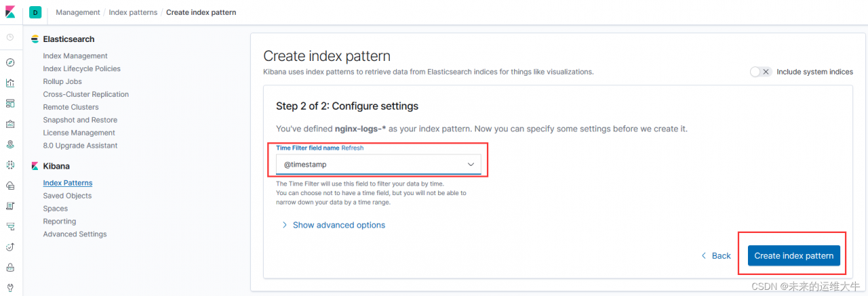Click the Kibana logo at top left

[x=10, y=12]
